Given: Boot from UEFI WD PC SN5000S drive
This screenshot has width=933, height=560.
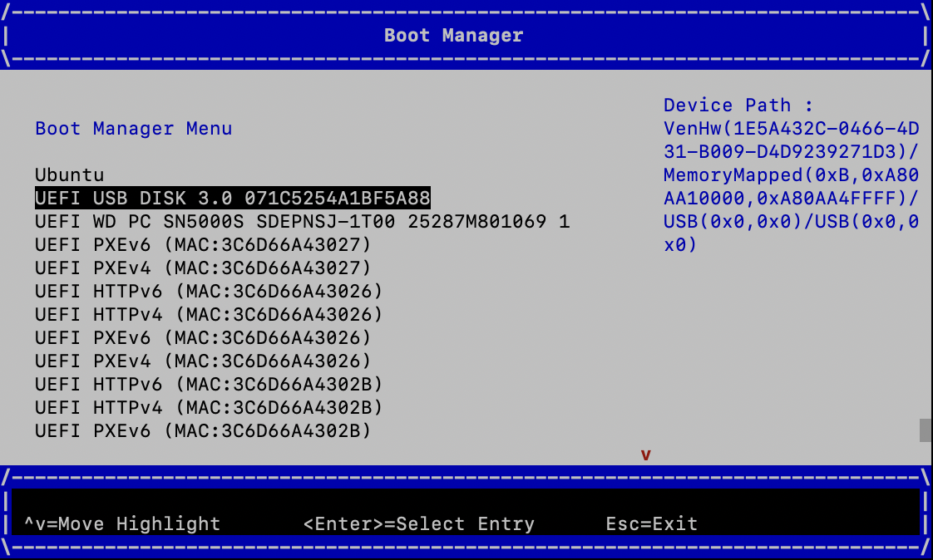Looking at the screenshot, I should [x=299, y=221].
